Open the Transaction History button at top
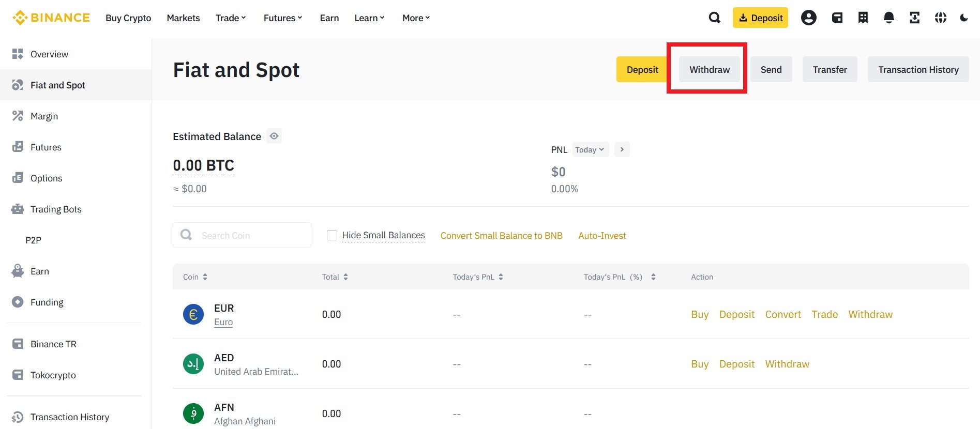This screenshot has width=980, height=429. click(918, 69)
